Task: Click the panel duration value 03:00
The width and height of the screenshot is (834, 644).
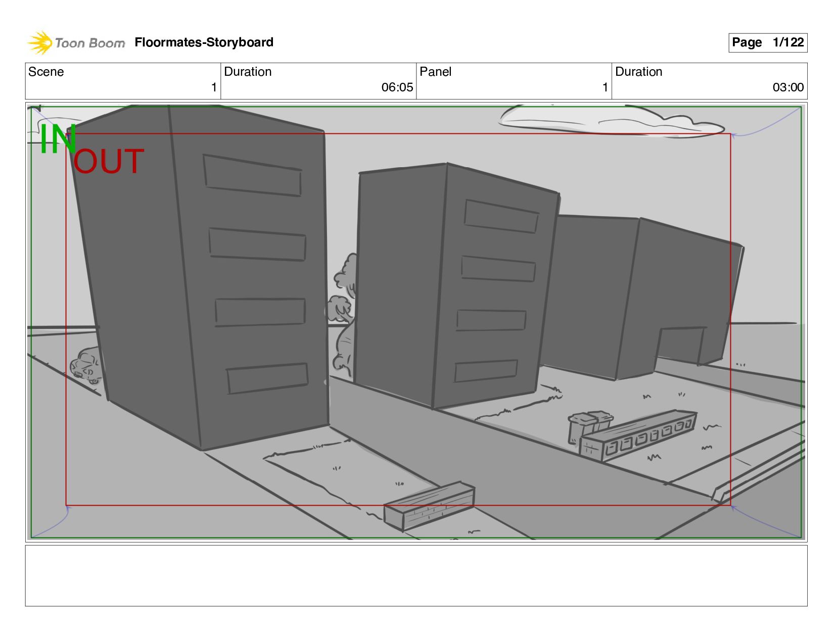Action: 788,87
